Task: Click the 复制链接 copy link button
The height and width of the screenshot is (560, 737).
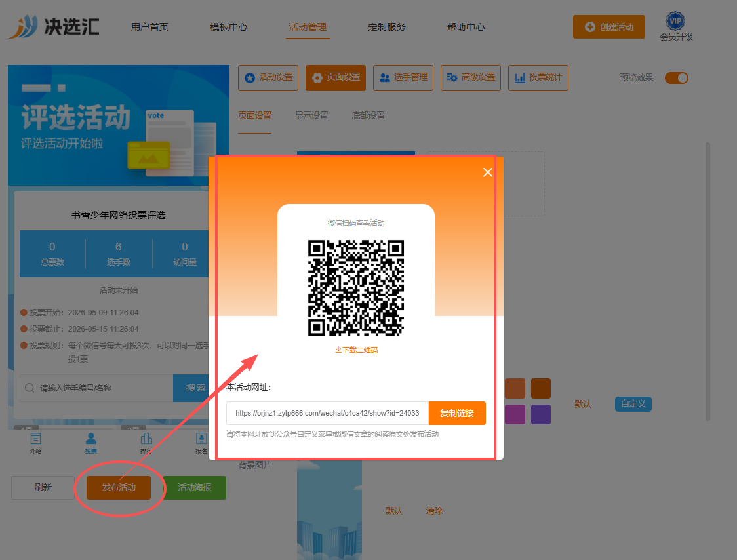Action: pos(457,413)
